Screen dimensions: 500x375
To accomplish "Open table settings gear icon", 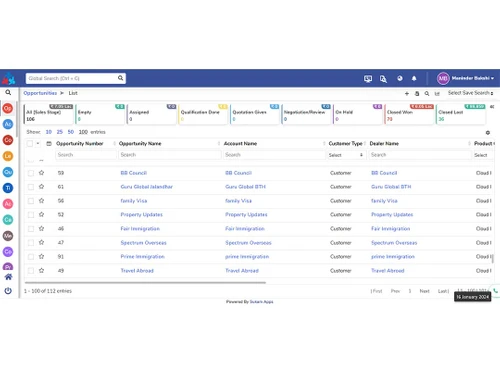I will (488, 133).
